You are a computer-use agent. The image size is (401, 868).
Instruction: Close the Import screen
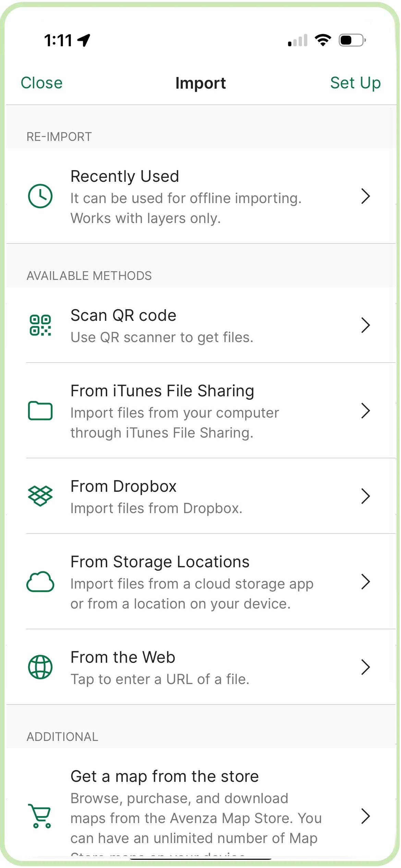(x=41, y=83)
